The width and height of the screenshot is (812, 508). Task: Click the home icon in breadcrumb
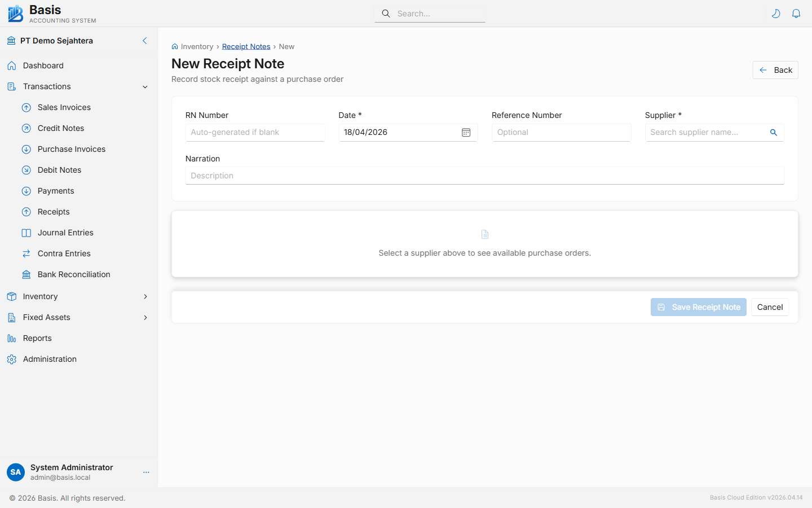pyautogui.click(x=175, y=47)
